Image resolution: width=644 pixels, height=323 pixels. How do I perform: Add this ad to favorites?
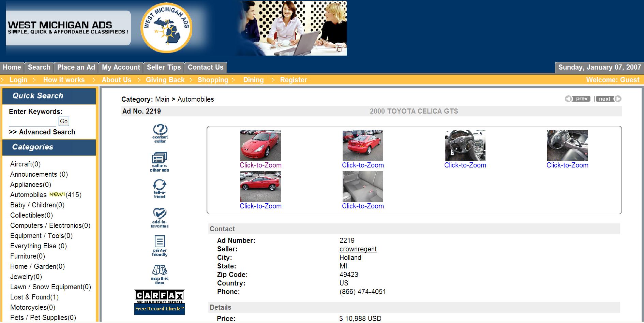[x=160, y=218]
